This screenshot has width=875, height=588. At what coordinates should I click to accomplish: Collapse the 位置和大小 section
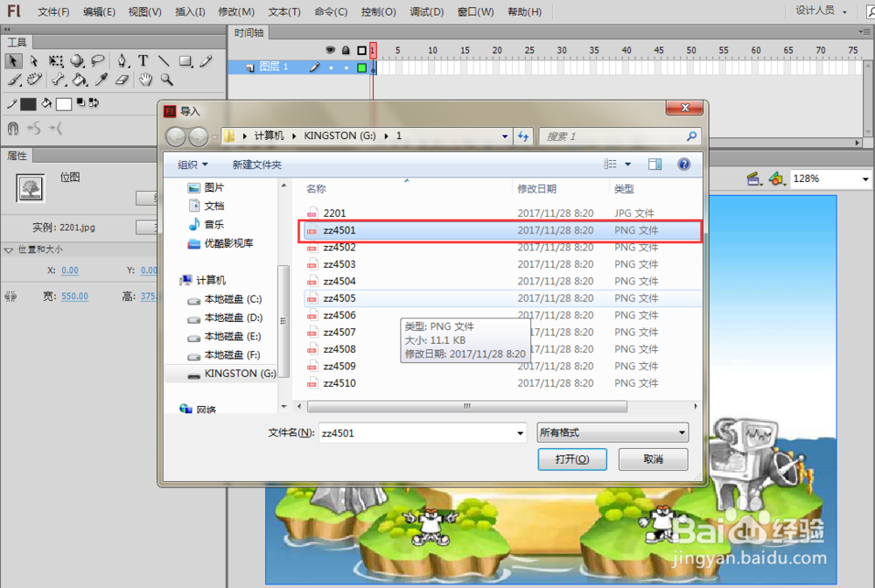[9, 250]
